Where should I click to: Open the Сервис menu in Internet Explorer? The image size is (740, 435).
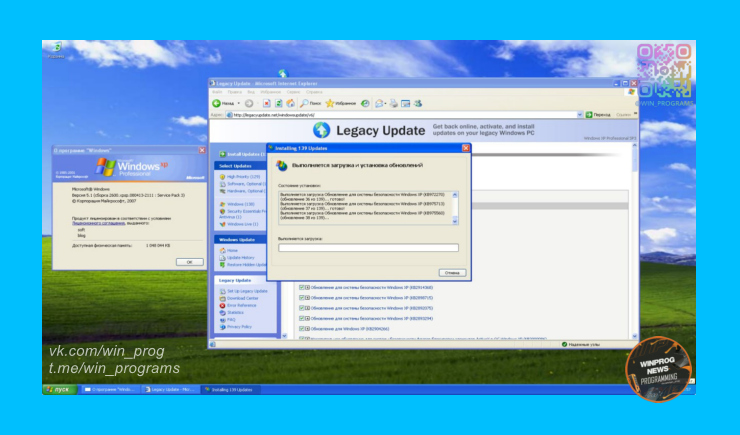[293, 92]
